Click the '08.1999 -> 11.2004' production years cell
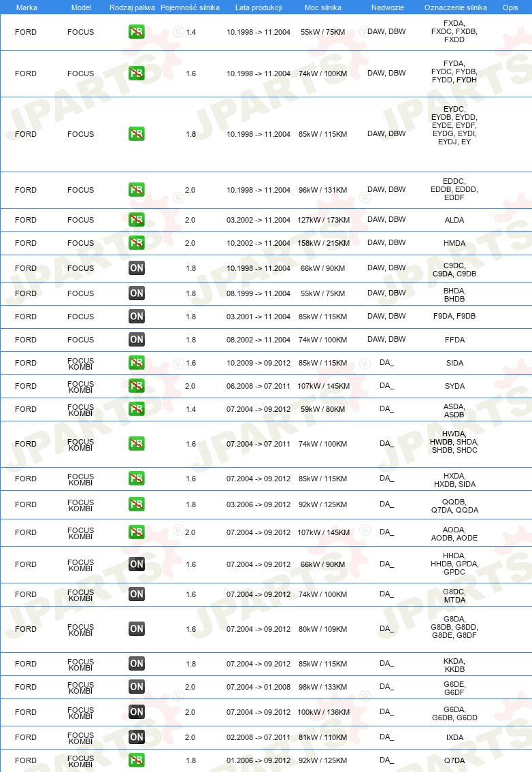The height and width of the screenshot is (772, 532). pyautogui.click(x=259, y=293)
